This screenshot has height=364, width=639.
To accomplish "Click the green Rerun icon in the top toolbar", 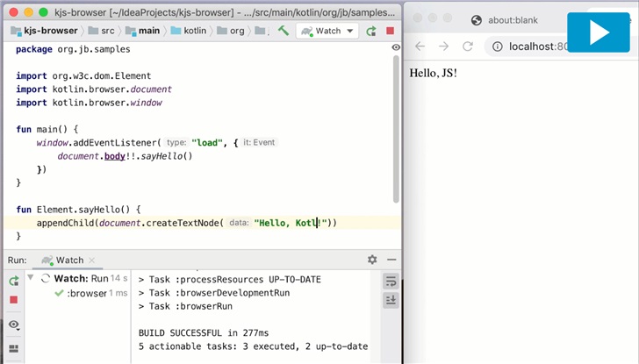I will click(x=371, y=31).
